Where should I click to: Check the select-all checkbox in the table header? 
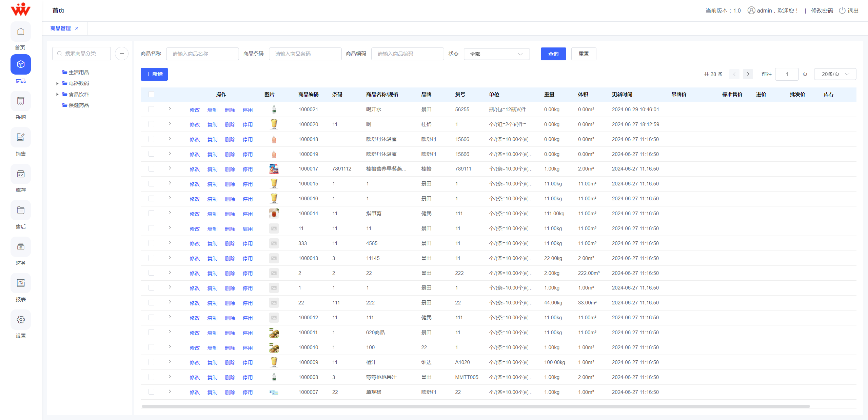coord(151,95)
